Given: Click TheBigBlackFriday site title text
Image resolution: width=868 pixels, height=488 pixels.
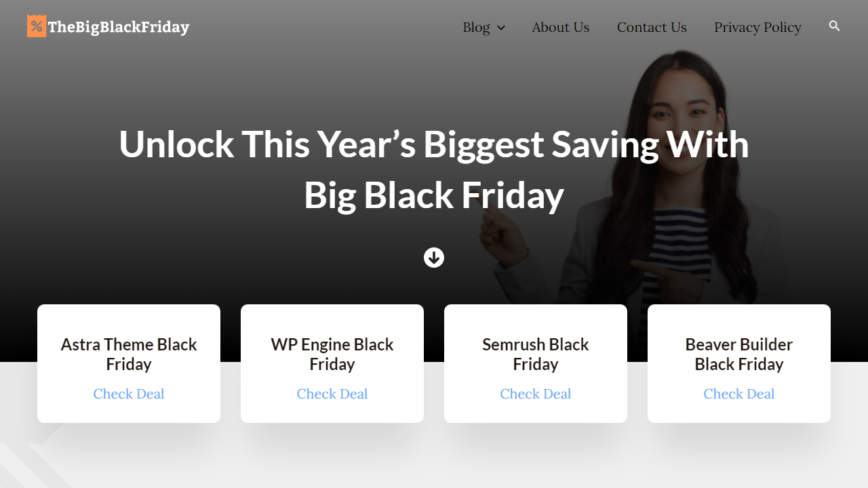Looking at the screenshot, I should pyautogui.click(x=118, y=26).
